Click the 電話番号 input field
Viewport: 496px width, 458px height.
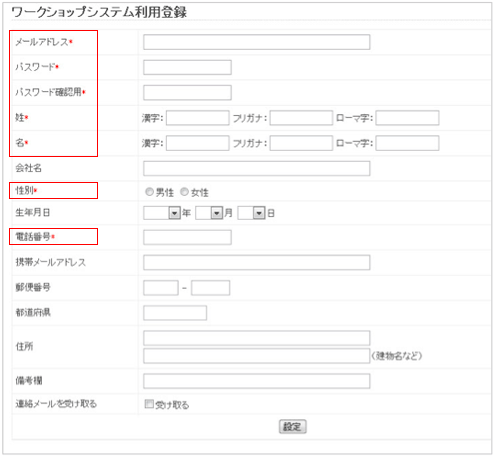187,237
